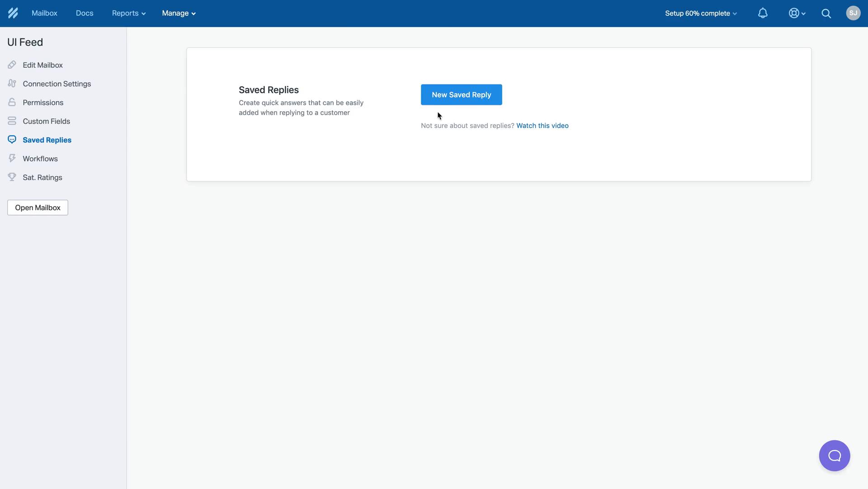
Task: Expand the Setup progress indicator
Action: pyautogui.click(x=701, y=13)
